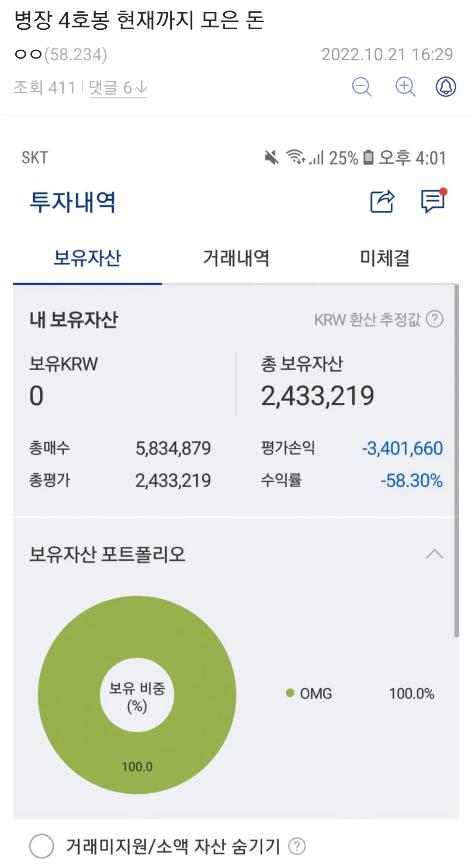Select the 보유자산 tab

tap(87, 258)
